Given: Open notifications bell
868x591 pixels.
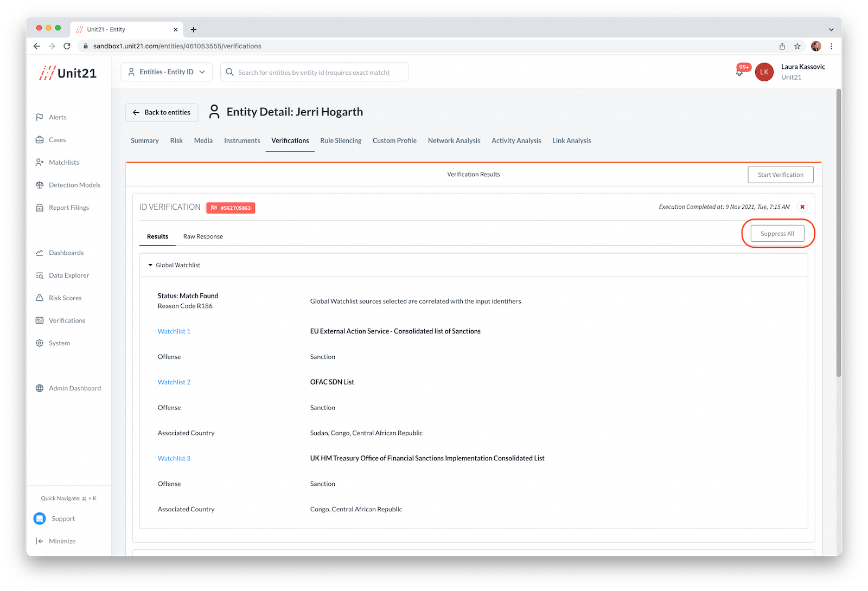Looking at the screenshot, I should coord(739,72).
